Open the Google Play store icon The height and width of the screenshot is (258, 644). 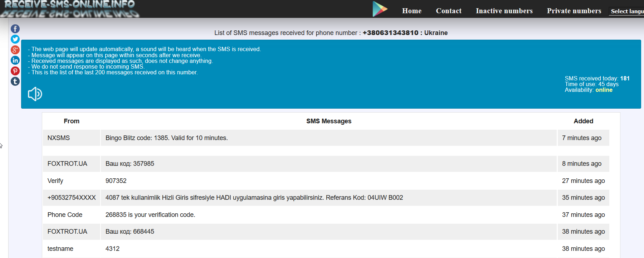pyautogui.click(x=380, y=9)
